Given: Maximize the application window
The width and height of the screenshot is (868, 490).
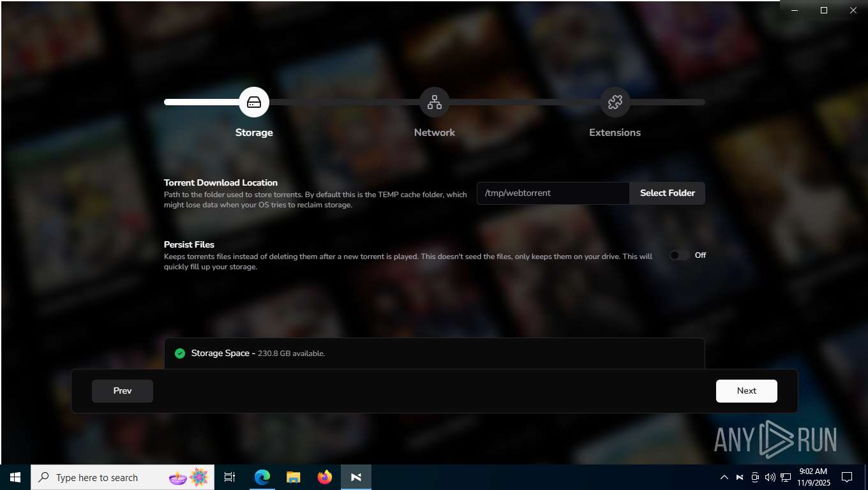Looking at the screenshot, I should (824, 10).
